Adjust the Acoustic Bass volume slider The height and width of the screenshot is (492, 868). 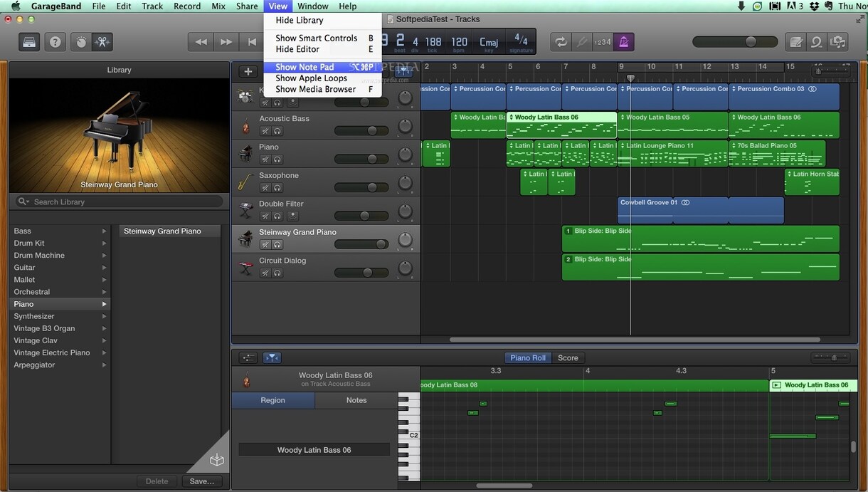[362, 131]
